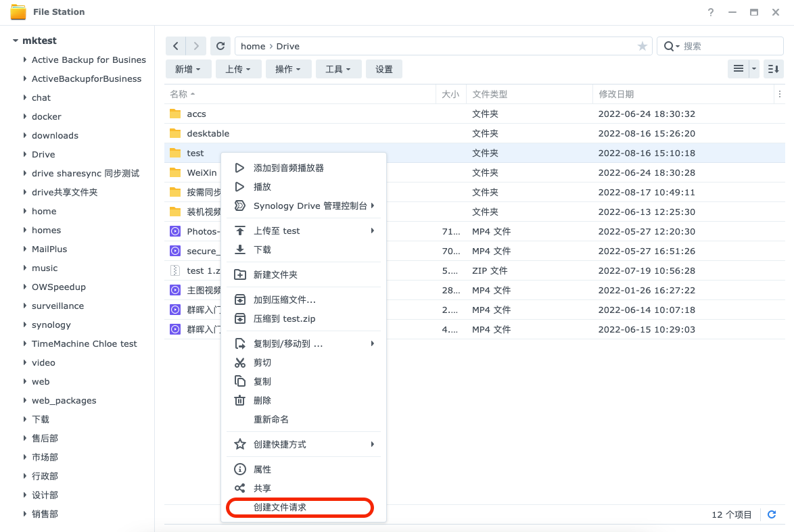Click the desktable folder icon
The height and width of the screenshot is (532, 794).
pos(175,133)
